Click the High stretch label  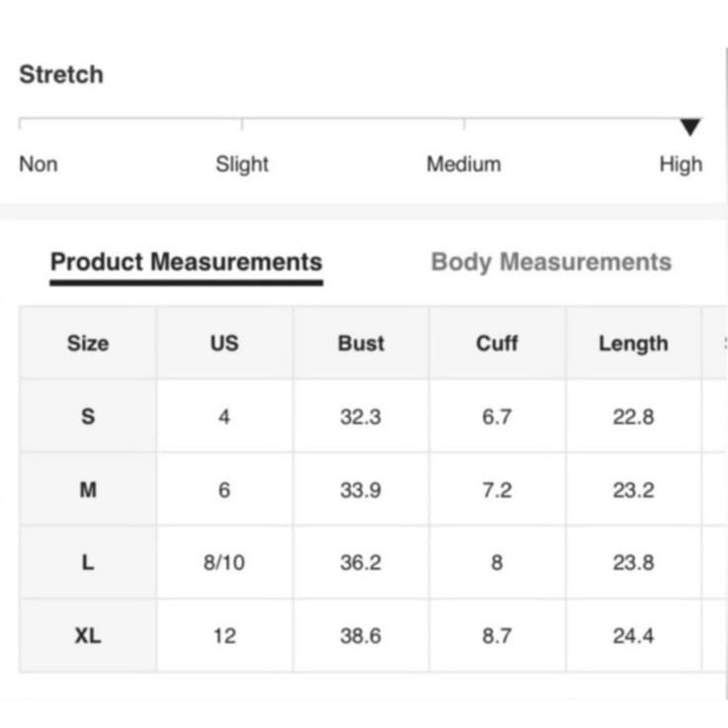(681, 164)
